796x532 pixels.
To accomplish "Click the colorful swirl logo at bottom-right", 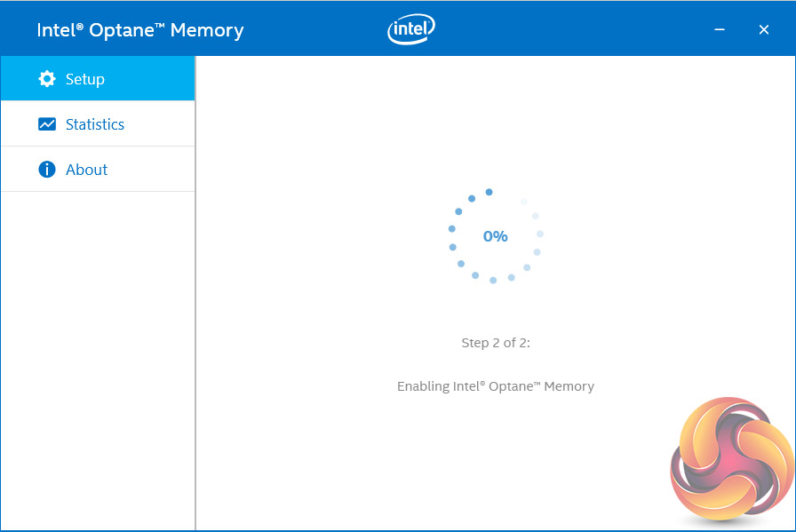I will coord(731,460).
